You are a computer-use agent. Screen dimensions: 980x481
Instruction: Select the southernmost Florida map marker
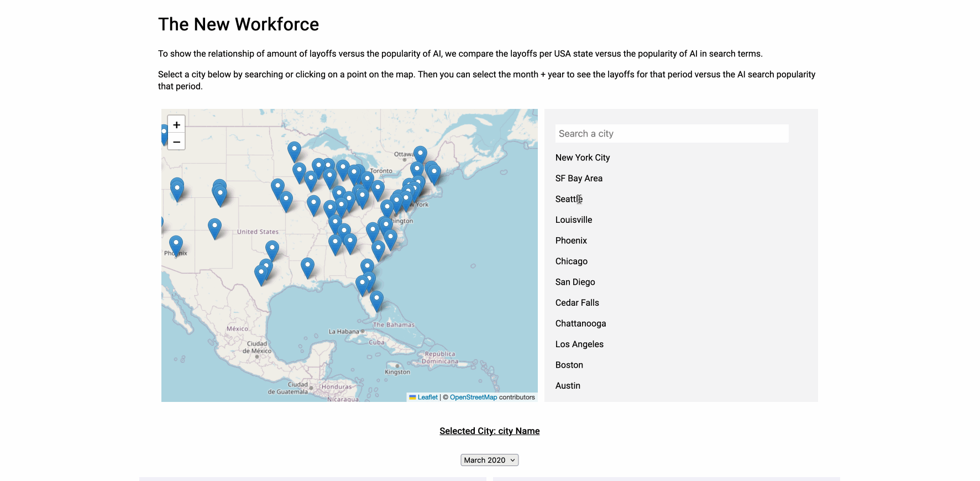pyautogui.click(x=376, y=300)
